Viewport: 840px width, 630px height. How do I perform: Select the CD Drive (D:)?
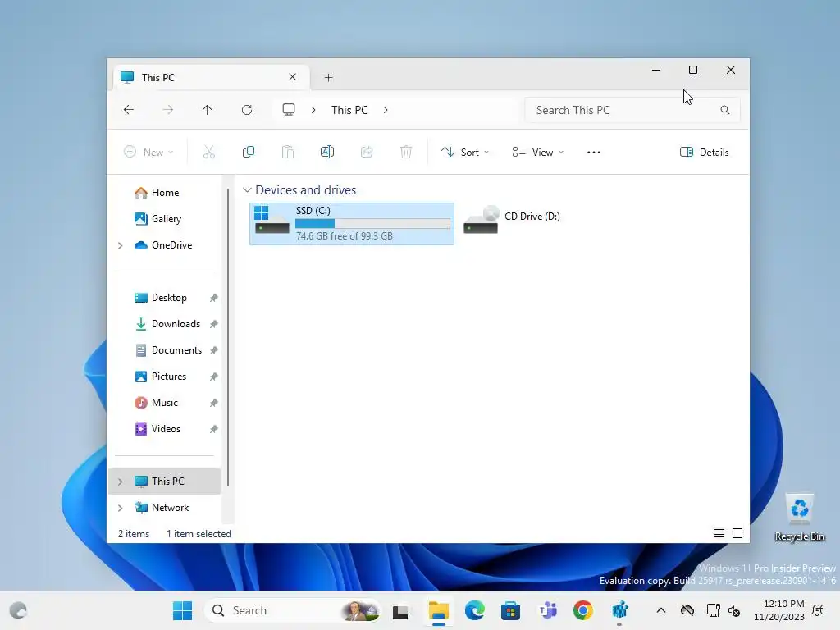[512, 218]
